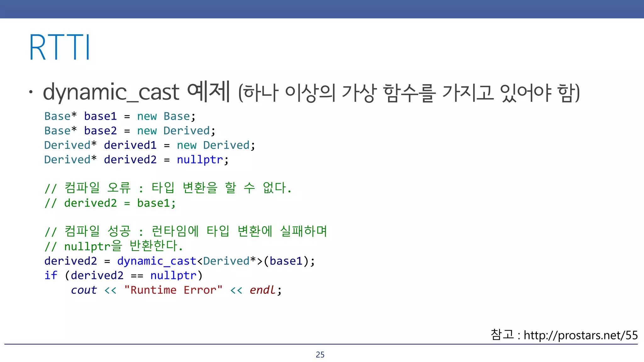Open the prostars.net/55 reference link

[580, 335]
